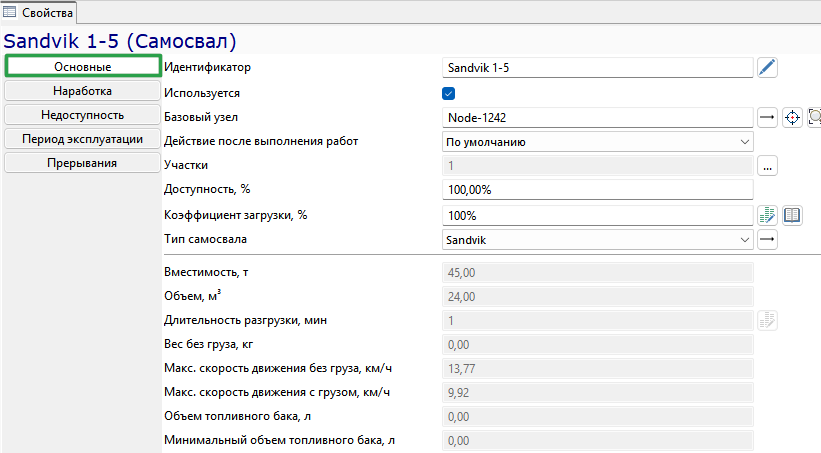Screen dimensions: 821x453
Task: Open the ellipsis button beside Участки
Action: point(767,166)
